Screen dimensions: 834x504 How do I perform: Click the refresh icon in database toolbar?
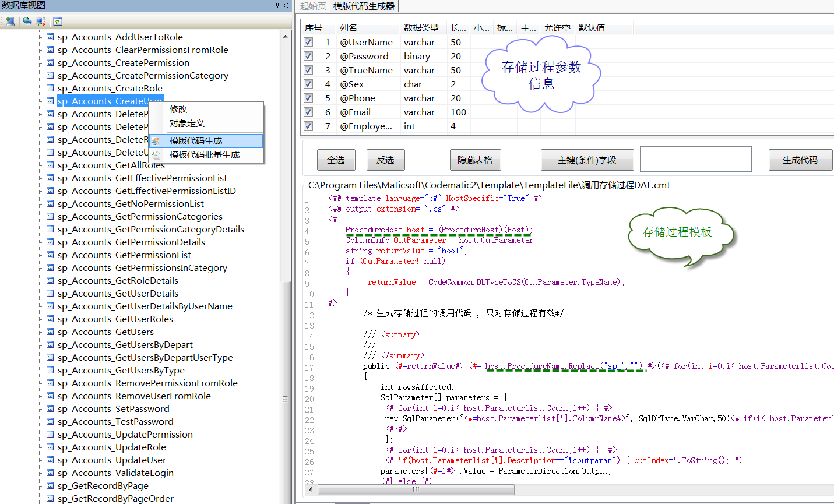58,22
